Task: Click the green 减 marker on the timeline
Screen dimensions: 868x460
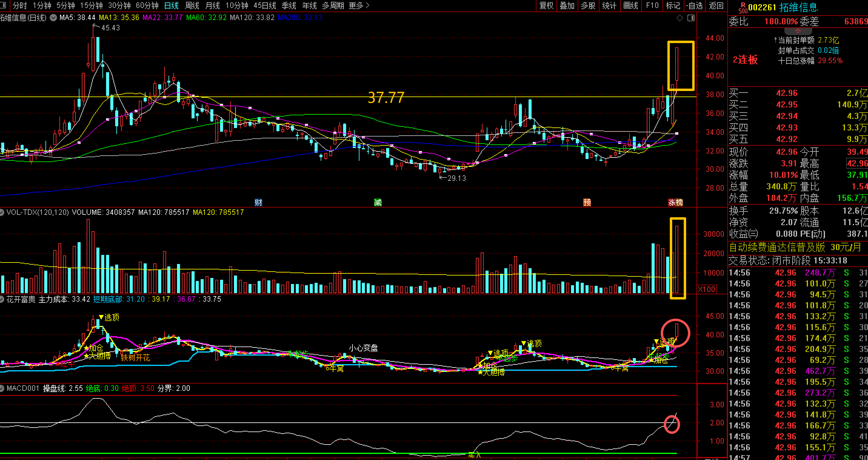Action: click(378, 202)
